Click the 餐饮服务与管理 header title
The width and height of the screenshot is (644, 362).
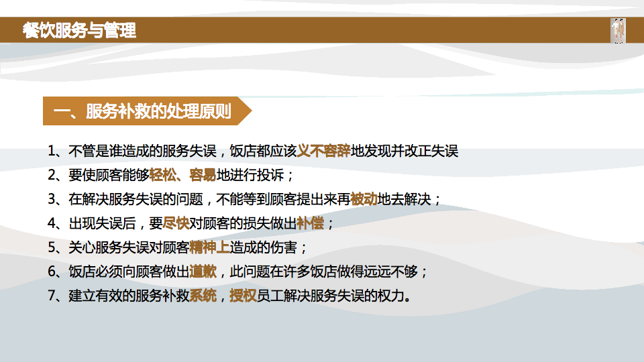[79, 30]
